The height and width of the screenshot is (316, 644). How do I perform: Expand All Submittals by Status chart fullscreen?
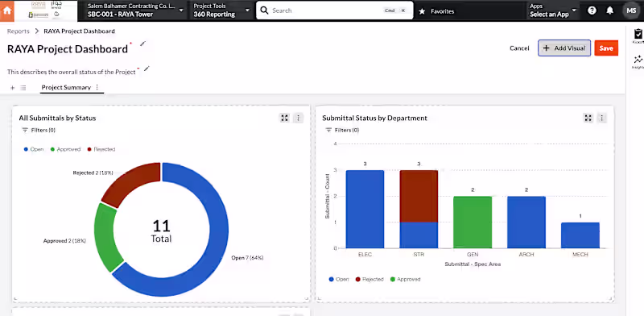285,118
